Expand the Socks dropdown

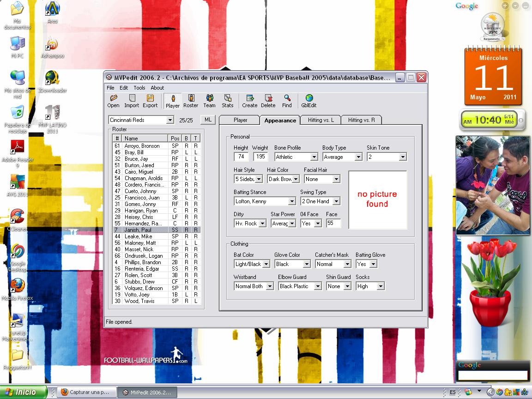pos(381,286)
